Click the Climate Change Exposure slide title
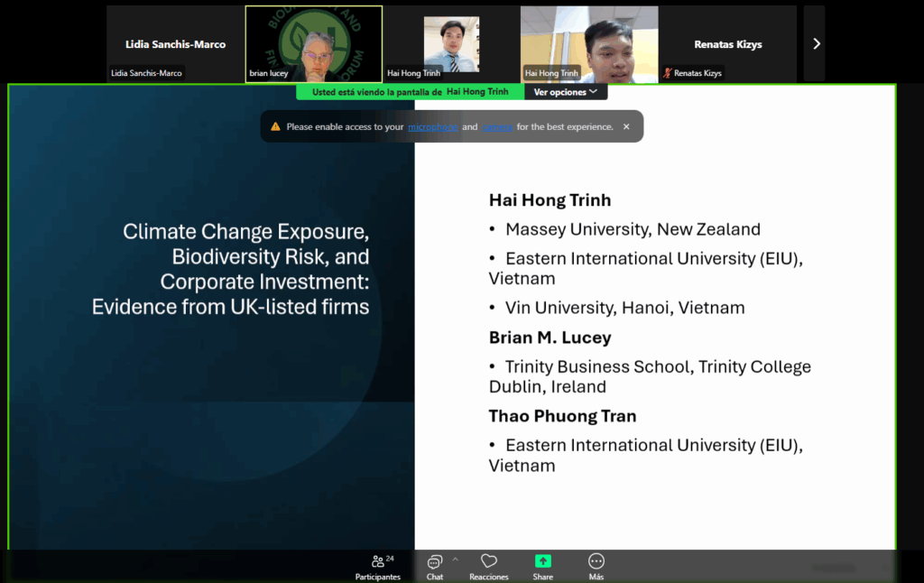The height and width of the screenshot is (583, 924). [231, 269]
